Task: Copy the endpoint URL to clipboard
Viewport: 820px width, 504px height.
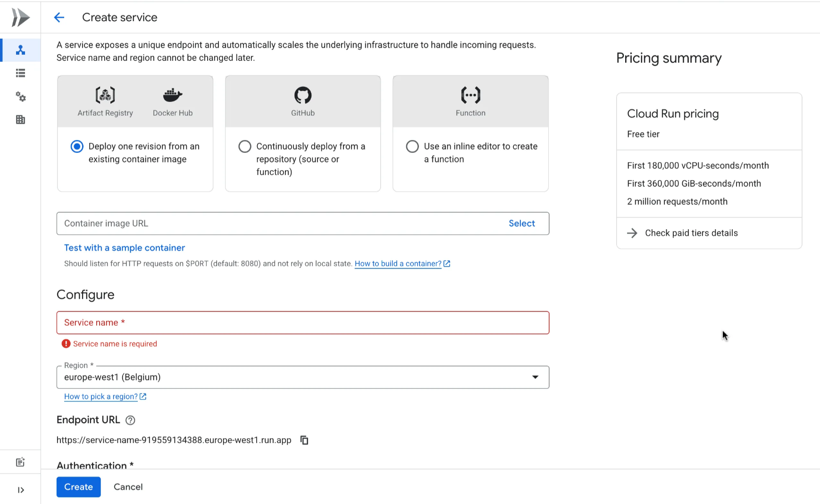Action: pyautogui.click(x=304, y=440)
